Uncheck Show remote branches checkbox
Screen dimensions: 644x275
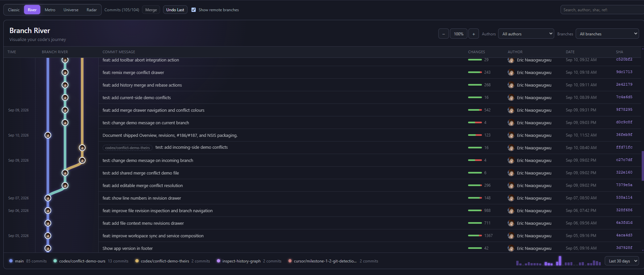tap(194, 10)
